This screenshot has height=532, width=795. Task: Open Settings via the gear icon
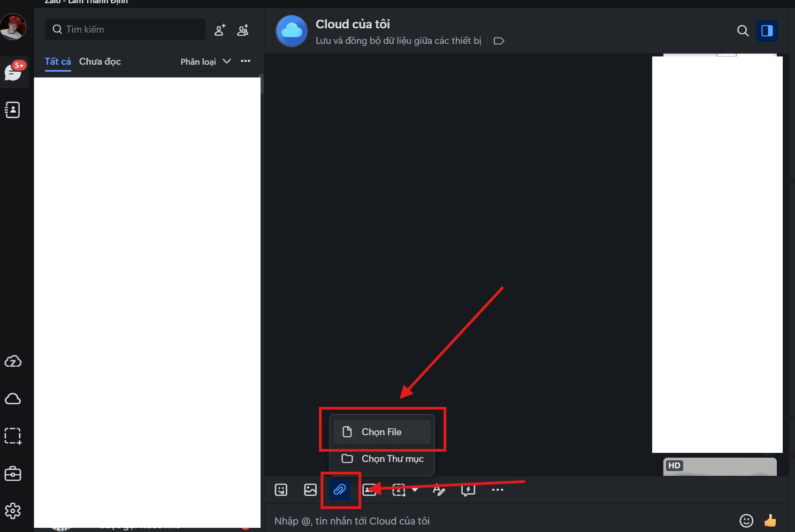tap(12, 511)
